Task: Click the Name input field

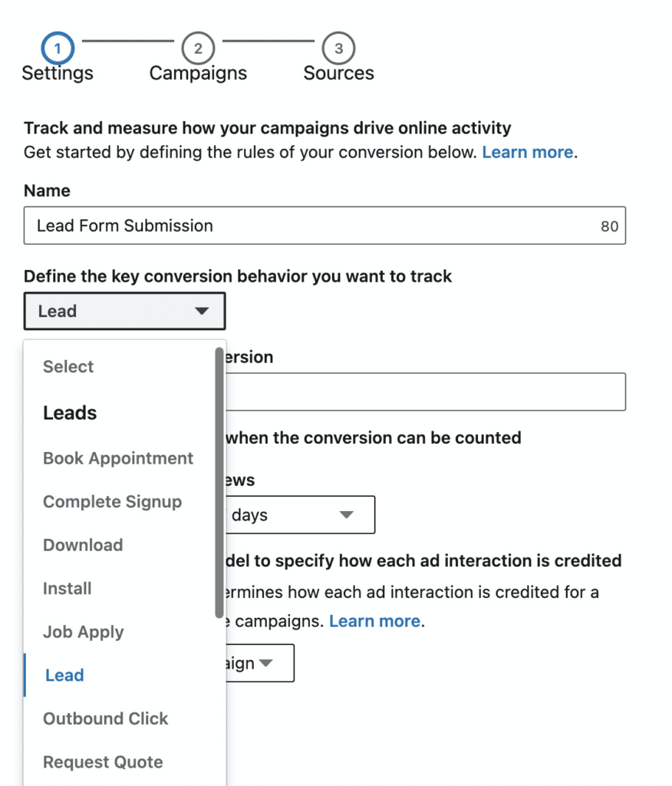Action: pos(324,226)
